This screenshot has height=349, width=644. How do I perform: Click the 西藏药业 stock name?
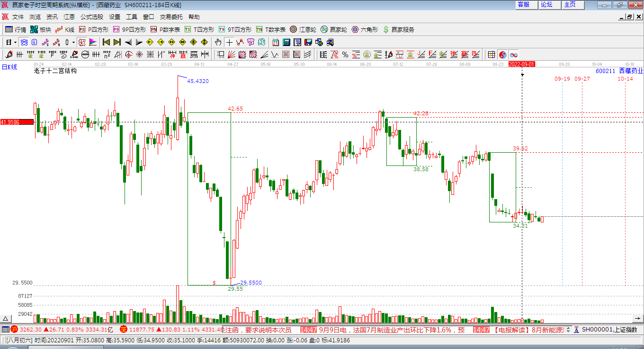click(x=631, y=71)
